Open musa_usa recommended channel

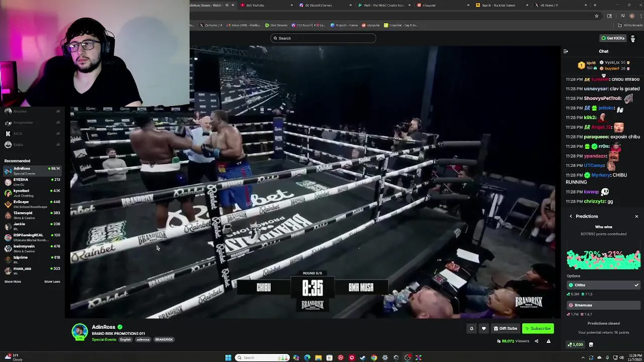pos(32,270)
